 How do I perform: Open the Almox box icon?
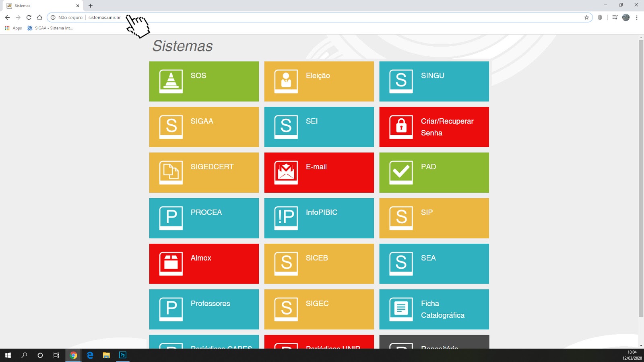click(171, 264)
